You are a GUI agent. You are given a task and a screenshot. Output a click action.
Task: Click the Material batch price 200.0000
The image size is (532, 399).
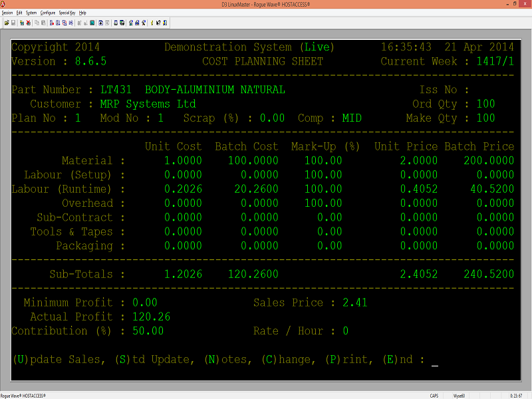489,160
